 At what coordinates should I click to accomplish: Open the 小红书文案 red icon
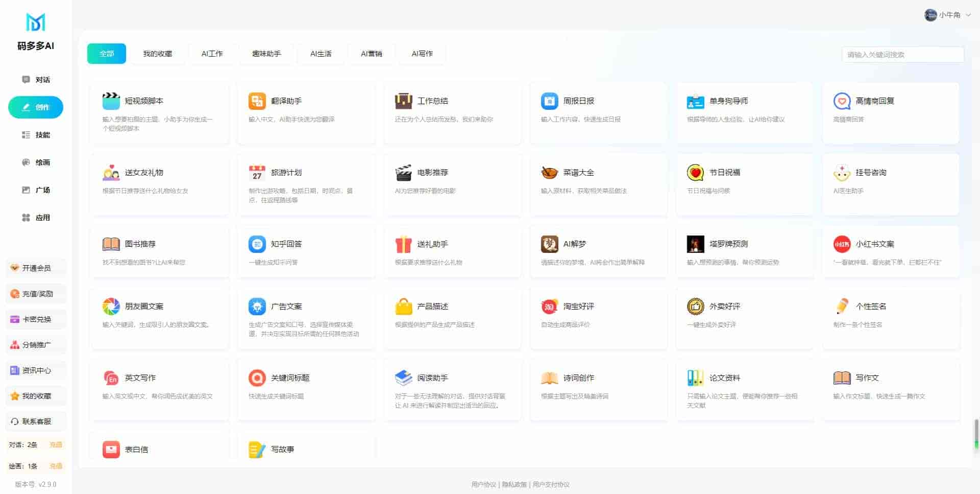click(842, 244)
